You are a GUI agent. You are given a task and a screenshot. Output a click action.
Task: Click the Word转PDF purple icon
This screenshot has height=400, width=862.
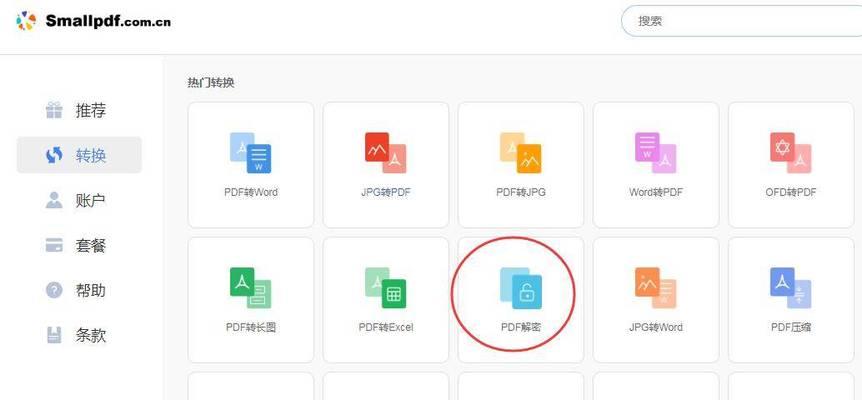655,153
